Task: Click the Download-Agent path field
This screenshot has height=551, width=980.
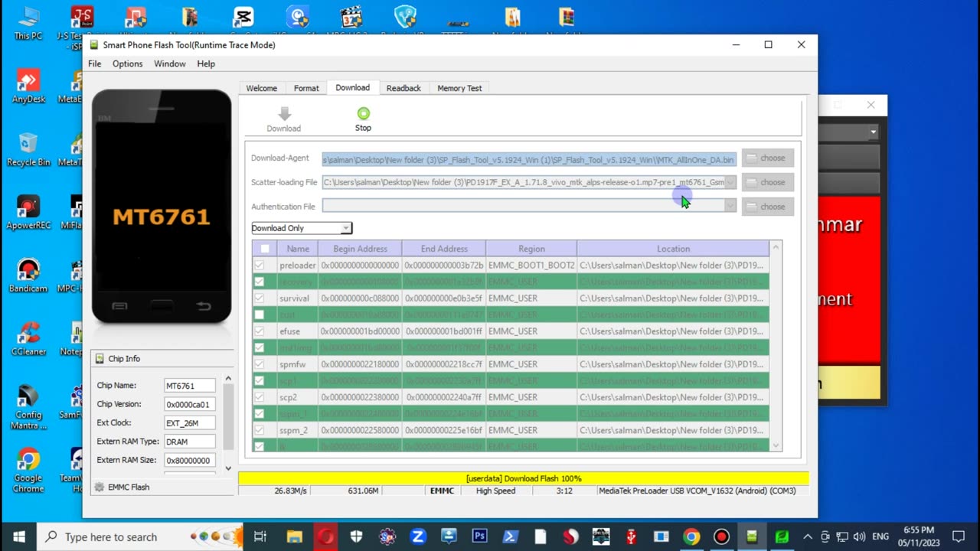Action: (x=529, y=159)
